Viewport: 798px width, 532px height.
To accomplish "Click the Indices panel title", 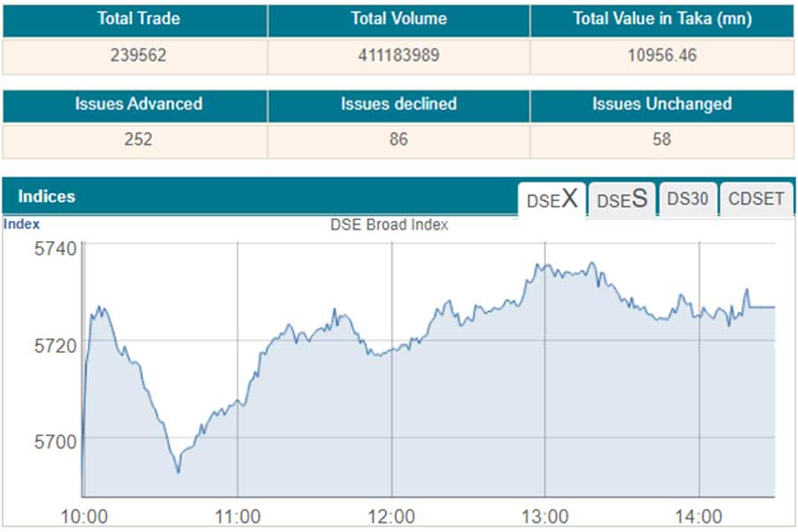I will pyautogui.click(x=47, y=197).
